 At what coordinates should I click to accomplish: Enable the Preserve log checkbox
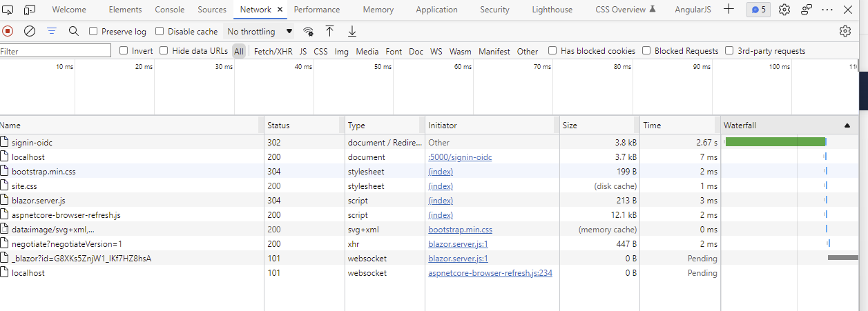(x=93, y=31)
